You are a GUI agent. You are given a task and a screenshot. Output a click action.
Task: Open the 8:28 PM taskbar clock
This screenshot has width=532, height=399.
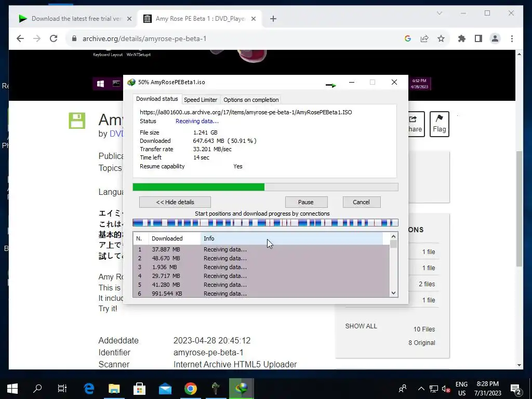click(x=487, y=389)
